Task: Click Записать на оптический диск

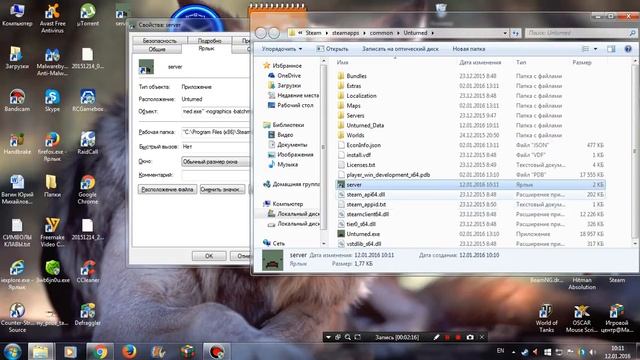Action: (x=400, y=49)
